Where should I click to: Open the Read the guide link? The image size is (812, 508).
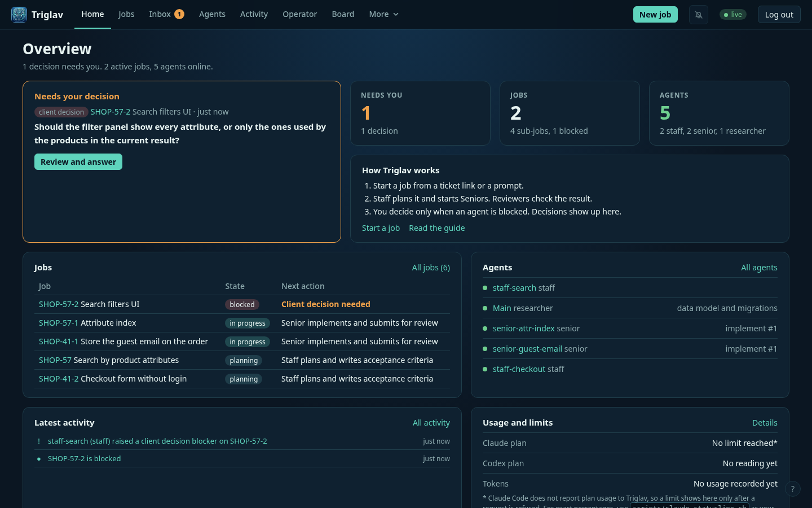[437, 228]
